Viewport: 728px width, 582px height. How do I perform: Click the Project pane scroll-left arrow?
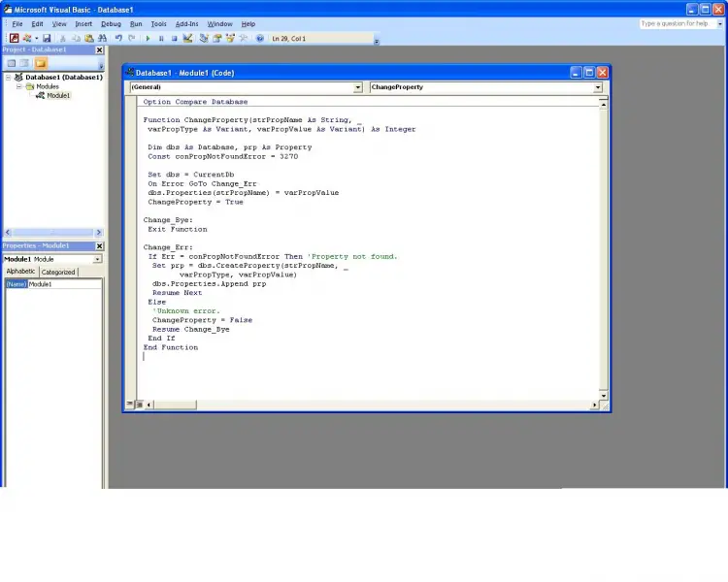tap(8, 233)
